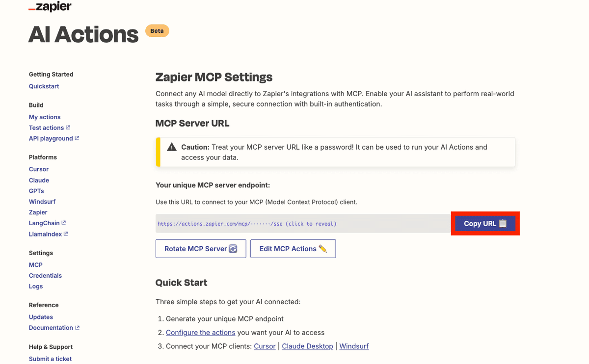Rotate the MCP Server
Screen dimensions: 589x364
pos(201,248)
